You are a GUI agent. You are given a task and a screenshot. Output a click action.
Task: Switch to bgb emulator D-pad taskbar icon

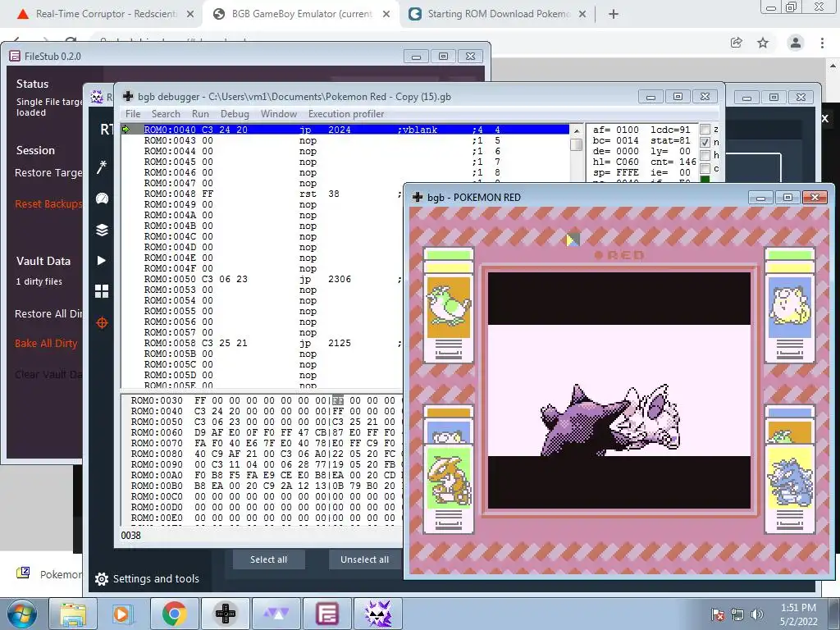pyautogui.click(x=225, y=614)
